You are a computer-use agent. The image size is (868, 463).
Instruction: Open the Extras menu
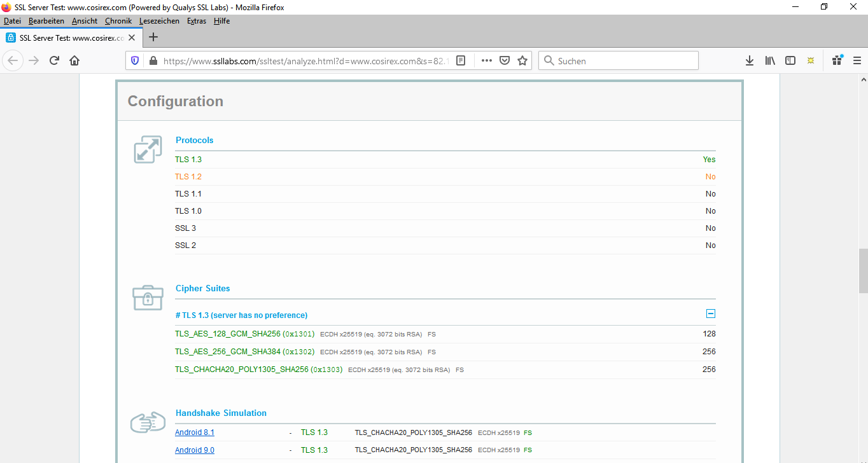click(197, 21)
